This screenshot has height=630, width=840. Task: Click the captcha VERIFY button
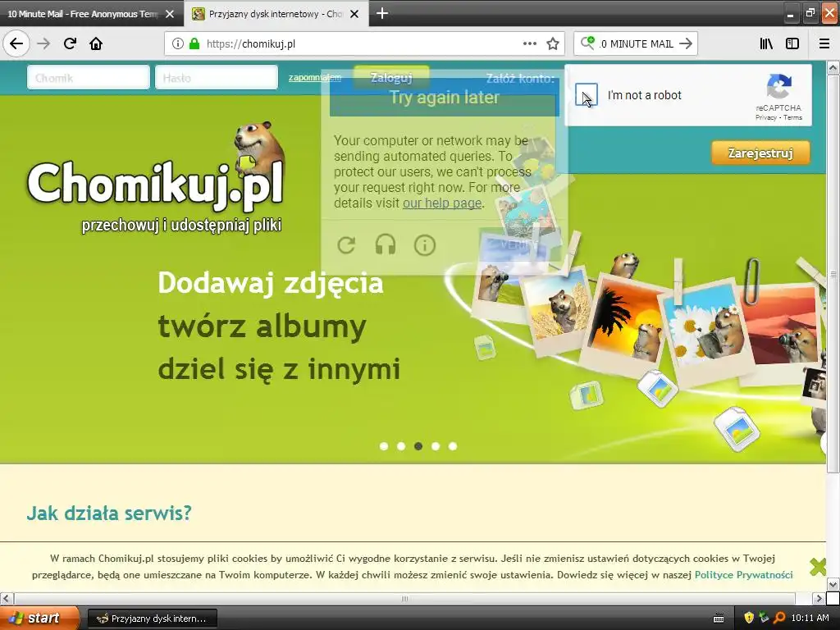(x=518, y=244)
